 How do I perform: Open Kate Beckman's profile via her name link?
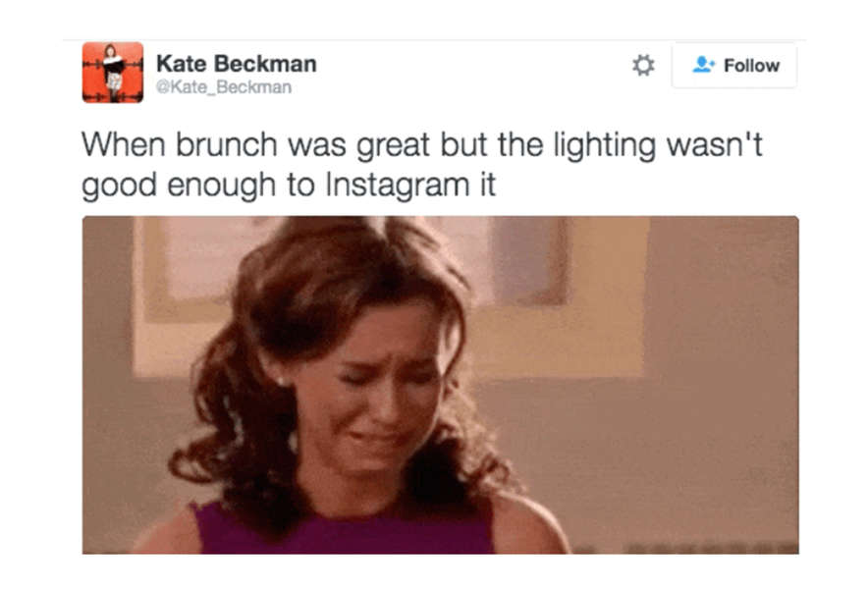pos(235,62)
